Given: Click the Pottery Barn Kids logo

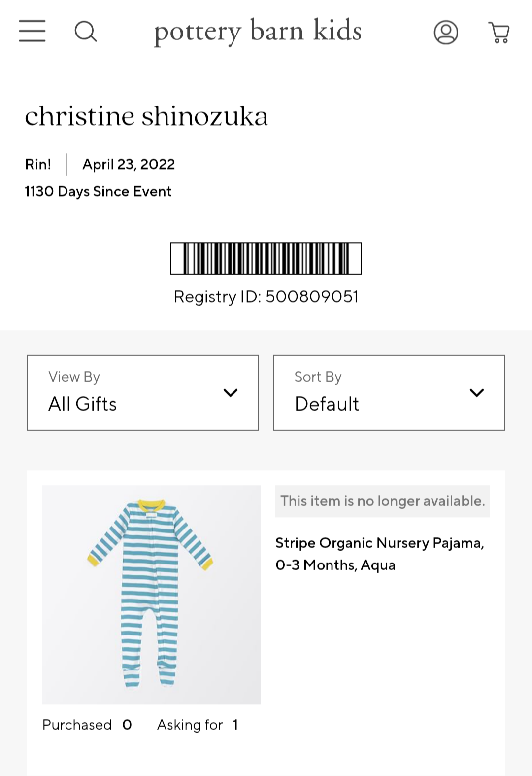Looking at the screenshot, I should coord(258,32).
